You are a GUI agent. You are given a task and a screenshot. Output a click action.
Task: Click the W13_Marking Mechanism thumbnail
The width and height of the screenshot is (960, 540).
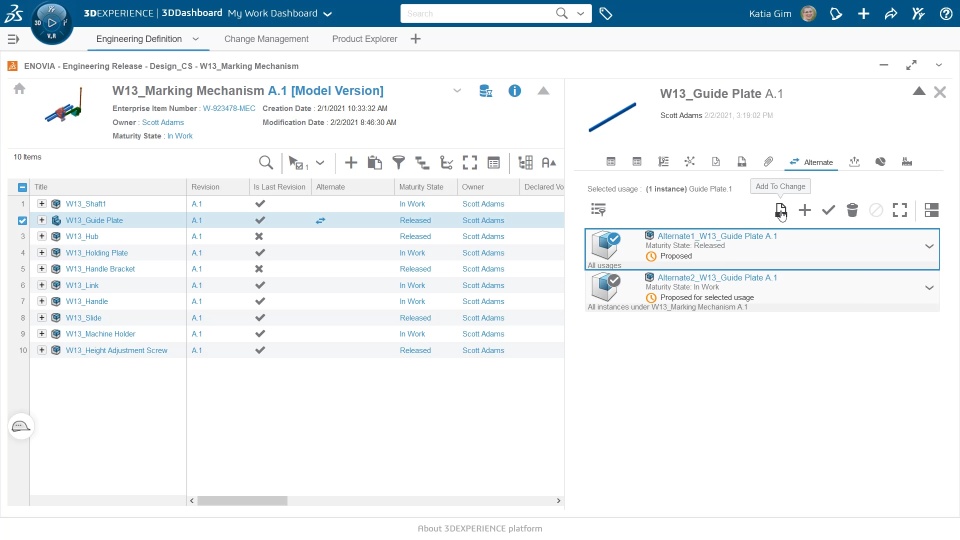tap(64, 107)
